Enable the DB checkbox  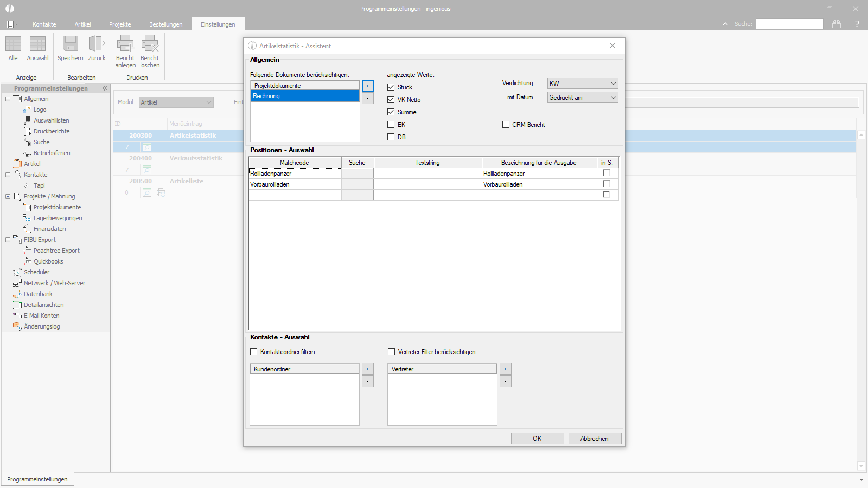click(x=391, y=137)
